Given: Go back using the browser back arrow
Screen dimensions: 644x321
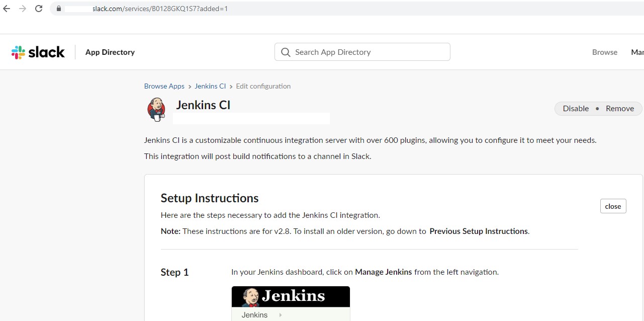Looking at the screenshot, I should tap(6, 8).
